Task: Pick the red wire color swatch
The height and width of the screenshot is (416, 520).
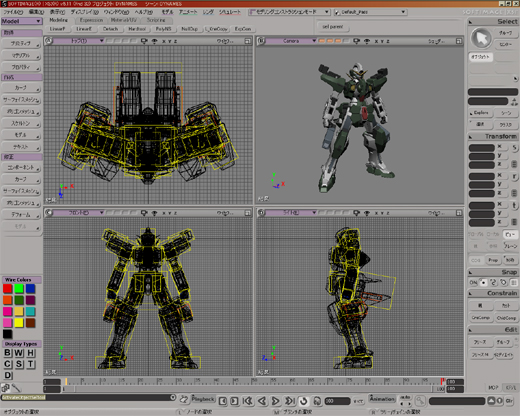Action: coord(7,289)
